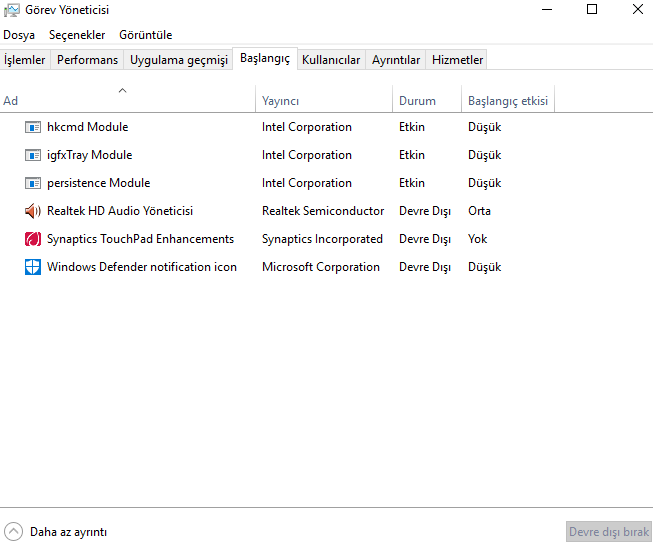This screenshot has height=544, width=653.
Task: Close the Görev Yöneticisi window
Action: pyautogui.click(x=638, y=10)
